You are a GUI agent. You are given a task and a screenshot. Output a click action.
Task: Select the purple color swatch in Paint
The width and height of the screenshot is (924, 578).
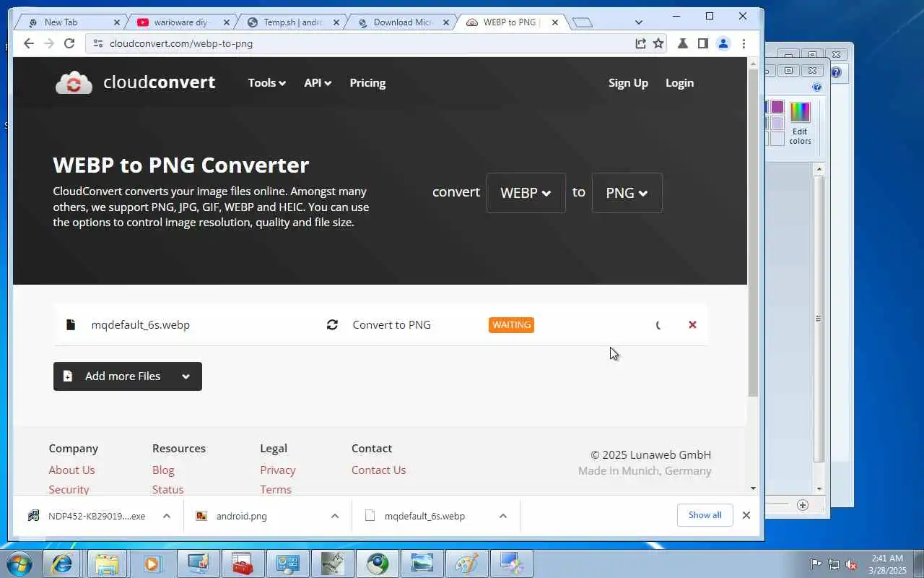(777, 107)
